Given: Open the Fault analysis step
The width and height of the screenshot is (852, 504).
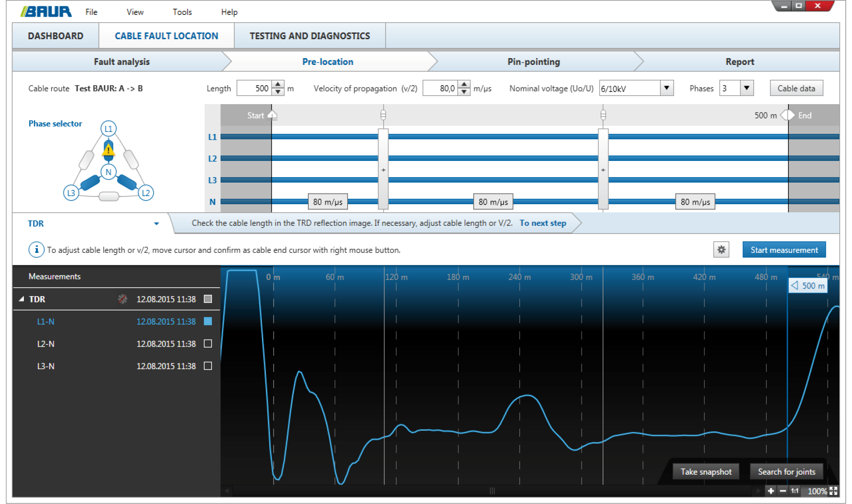Looking at the screenshot, I should pos(122,62).
